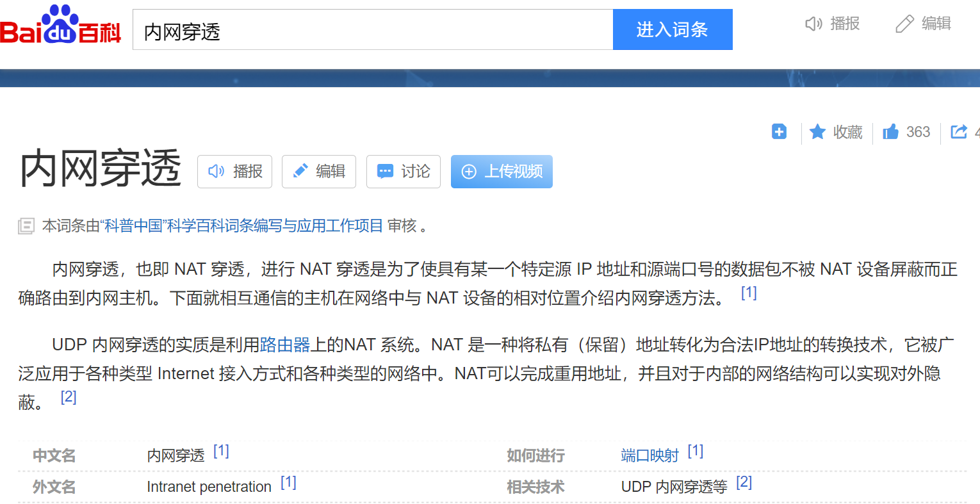Click the pencil 编辑 icon in top header
The height and width of the screenshot is (504, 980).
click(904, 24)
